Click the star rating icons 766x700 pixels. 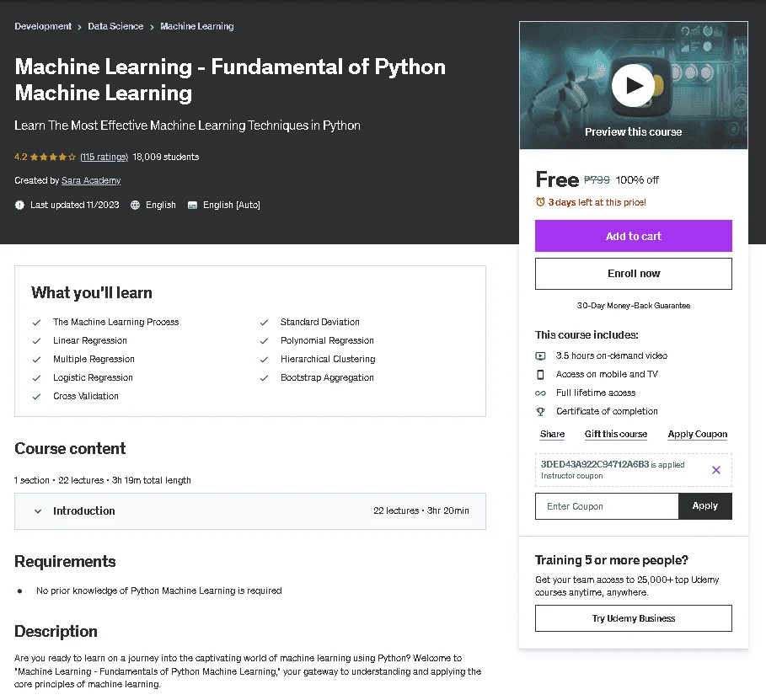pyautogui.click(x=53, y=158)
